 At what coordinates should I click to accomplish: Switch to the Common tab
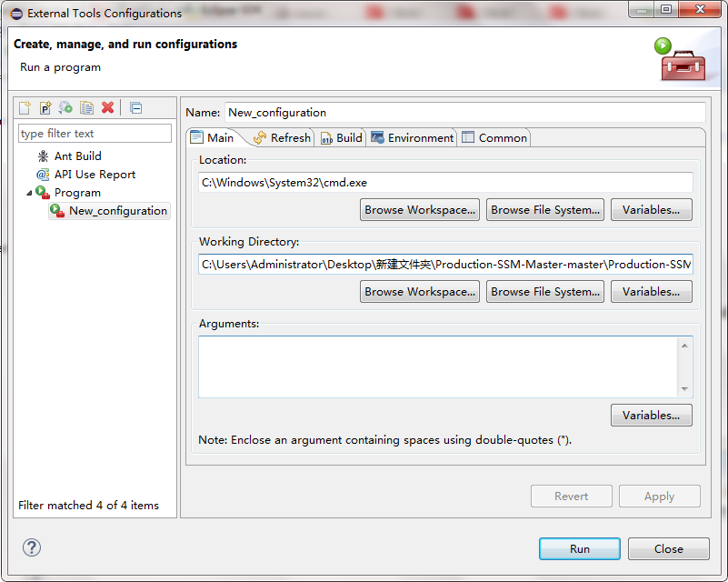coord(494,138)
